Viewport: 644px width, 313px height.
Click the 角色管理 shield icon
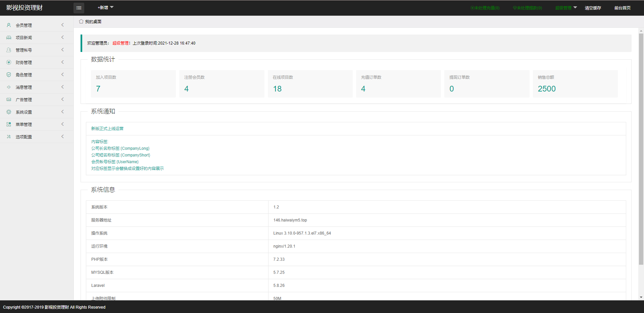pos(9,75)
